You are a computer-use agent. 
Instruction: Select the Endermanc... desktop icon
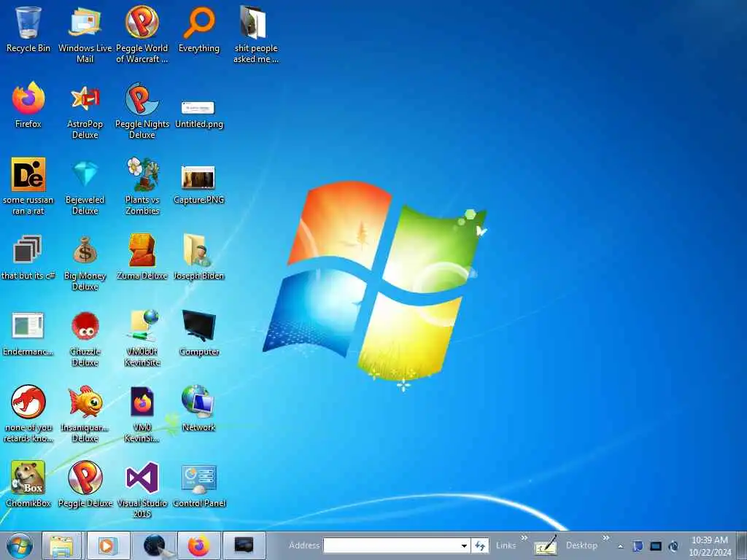coord(28,333)
